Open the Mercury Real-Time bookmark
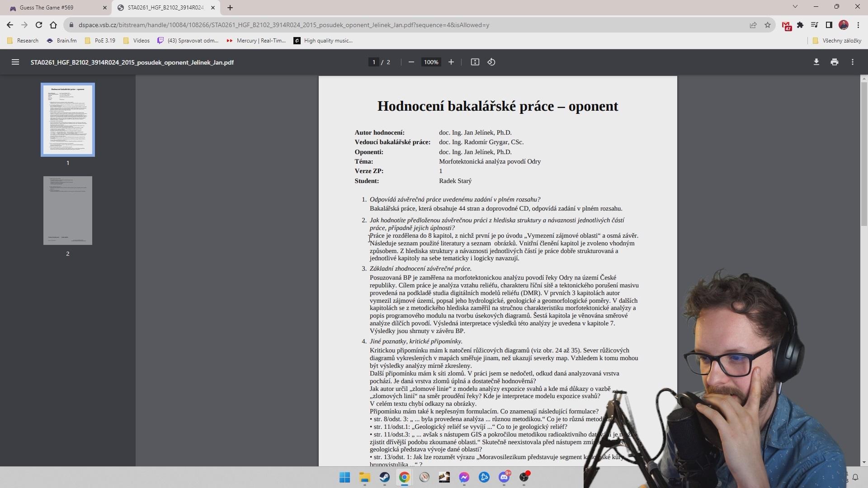This screenshot has width=868, height=488. coord(256,41)
